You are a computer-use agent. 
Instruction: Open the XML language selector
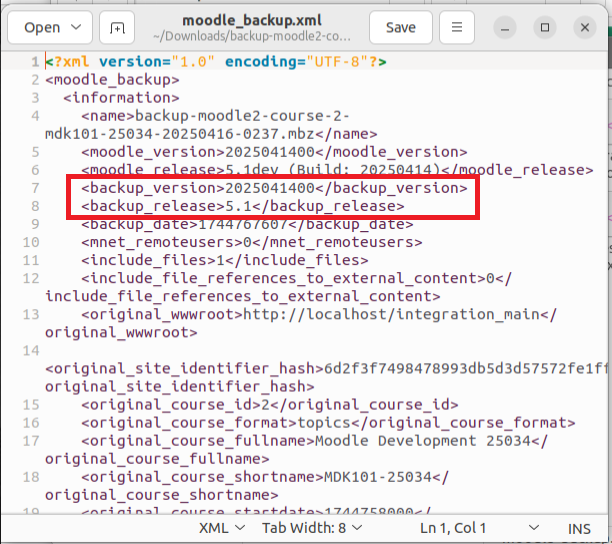(222, 528)
